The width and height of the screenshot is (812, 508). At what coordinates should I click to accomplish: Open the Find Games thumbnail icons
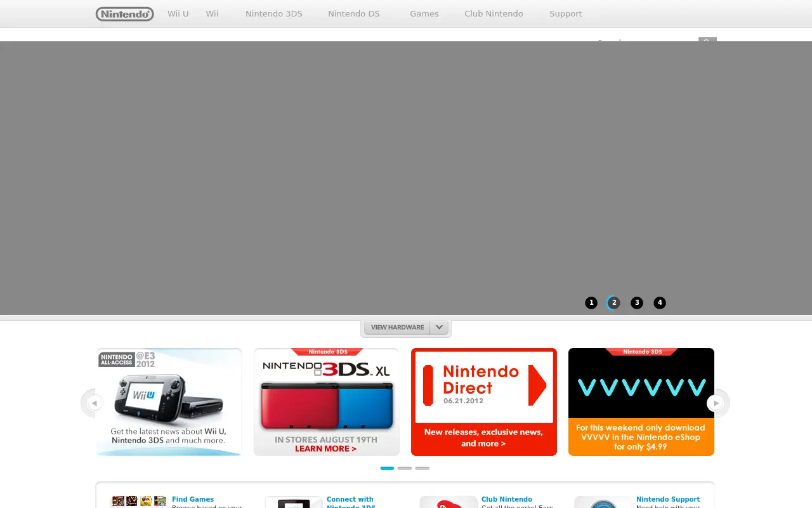[138, 501]
